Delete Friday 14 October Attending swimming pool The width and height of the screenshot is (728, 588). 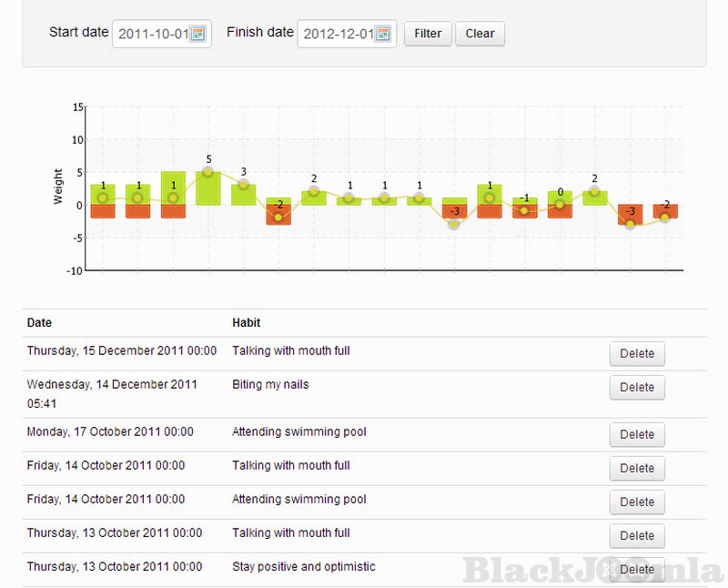637,502
